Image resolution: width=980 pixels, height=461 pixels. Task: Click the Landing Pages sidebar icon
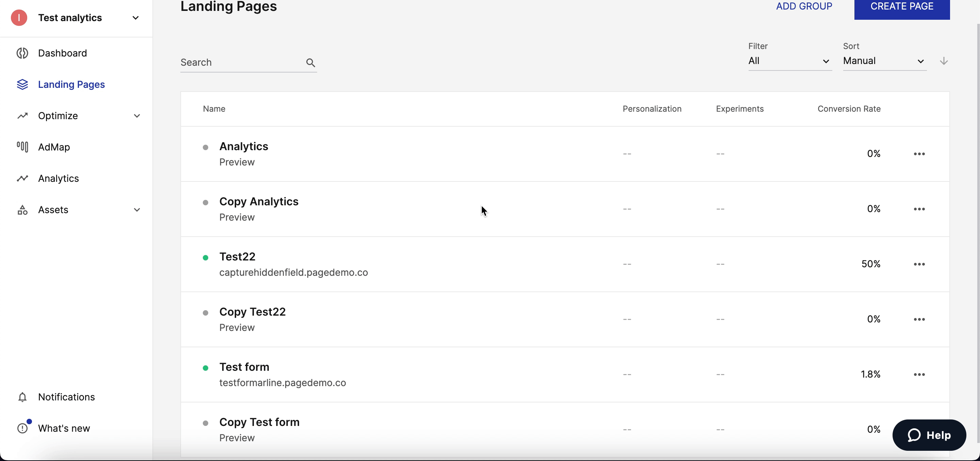(x=22, y=84)
